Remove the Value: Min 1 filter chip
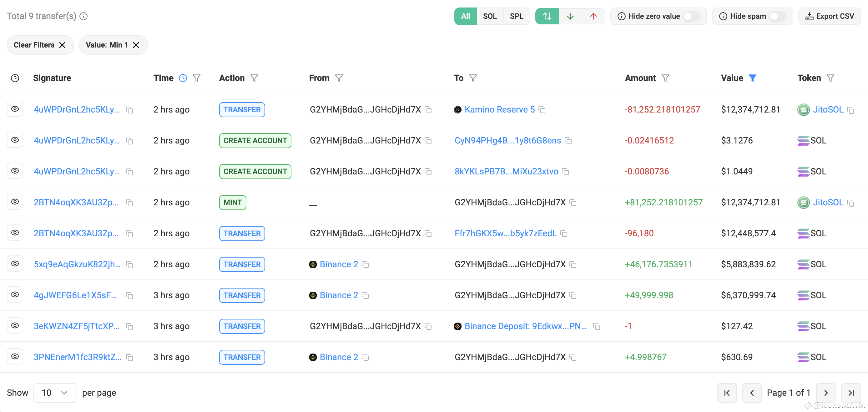 click(x=136, y=45)
